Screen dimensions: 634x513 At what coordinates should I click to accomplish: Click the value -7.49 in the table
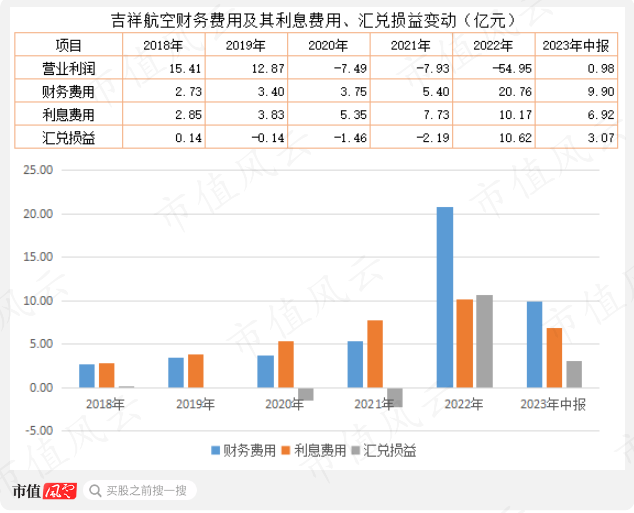350,69
